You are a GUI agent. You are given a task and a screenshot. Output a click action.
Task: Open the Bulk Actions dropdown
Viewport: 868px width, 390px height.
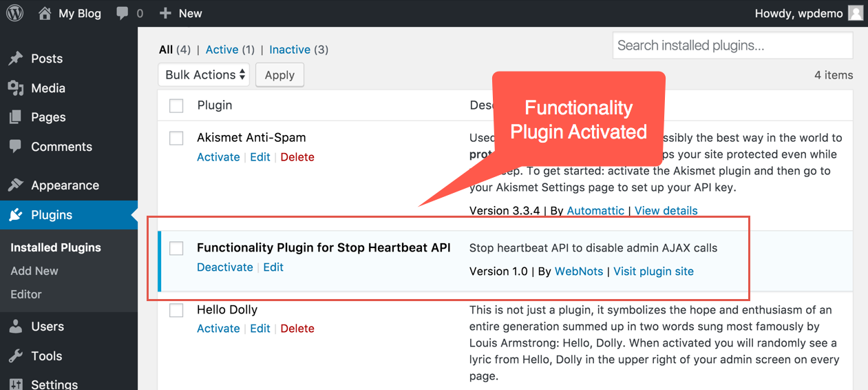click(205, 75)
